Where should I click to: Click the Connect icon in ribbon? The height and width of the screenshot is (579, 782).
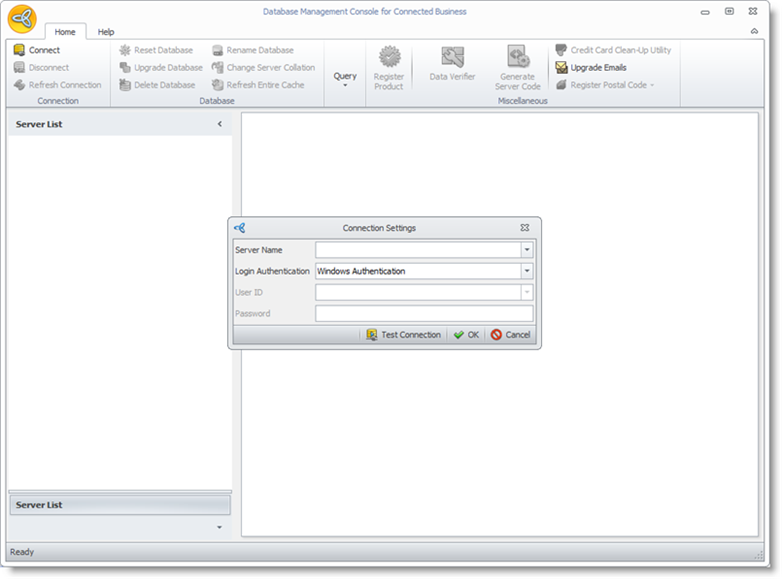pyautogui.click(x=19, y=50)
